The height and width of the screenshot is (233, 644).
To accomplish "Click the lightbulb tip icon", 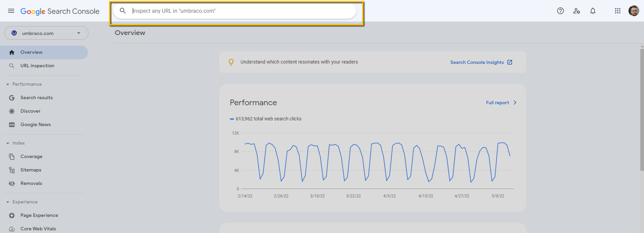I will [x=231, y=62].
